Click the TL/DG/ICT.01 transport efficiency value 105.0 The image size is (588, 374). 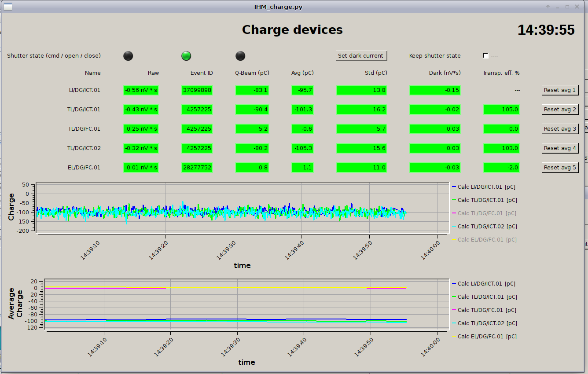tap(501, 110)
